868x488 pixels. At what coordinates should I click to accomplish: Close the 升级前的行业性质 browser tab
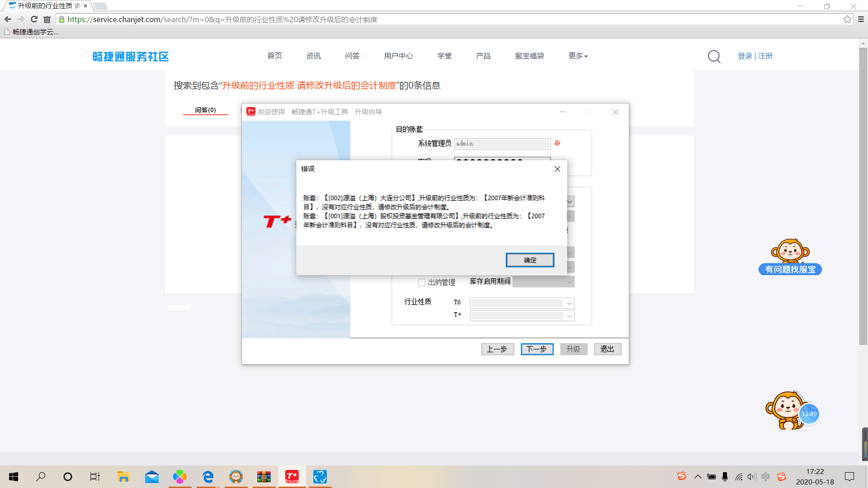[85, 6]
